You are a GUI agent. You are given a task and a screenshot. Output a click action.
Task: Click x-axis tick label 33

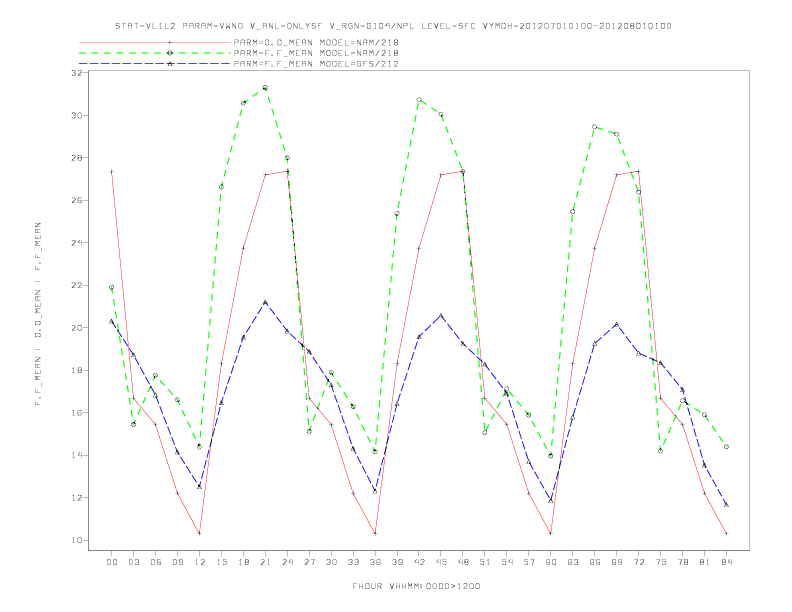pyautogui.click(x=353, y=562)
